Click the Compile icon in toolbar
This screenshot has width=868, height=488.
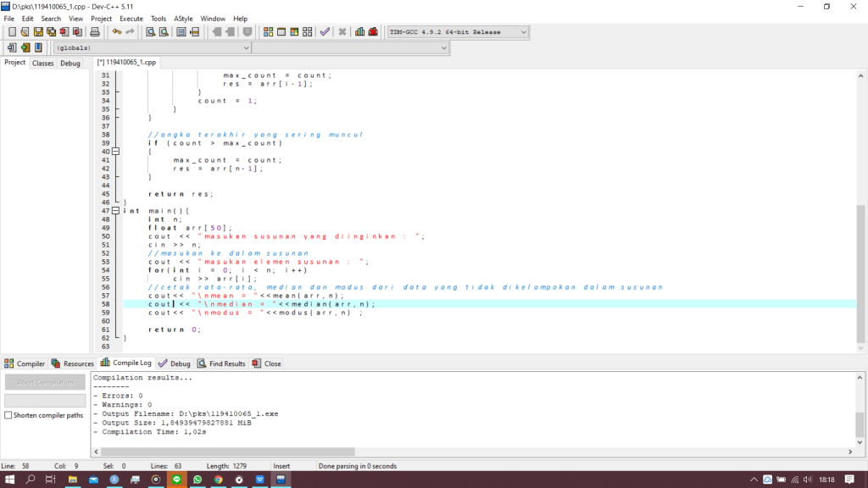pos(269,32)
